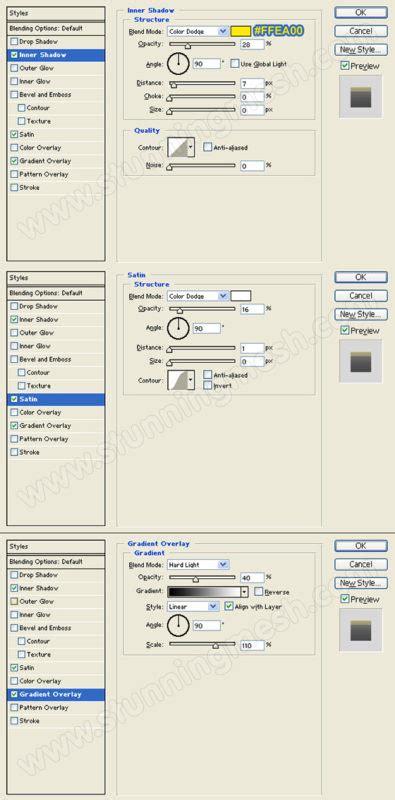This screenshot has height=800, width=395.
Task: Check Stroke in the Gradient Overlay dialog's style list
Action: [14, 721]
